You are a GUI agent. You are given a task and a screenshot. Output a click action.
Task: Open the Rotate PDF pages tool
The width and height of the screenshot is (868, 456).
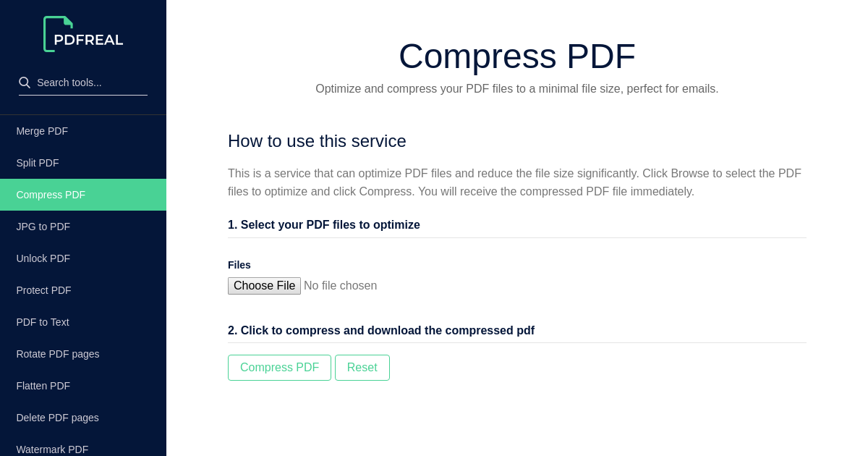pyautogui.click(x=58, y=354)
